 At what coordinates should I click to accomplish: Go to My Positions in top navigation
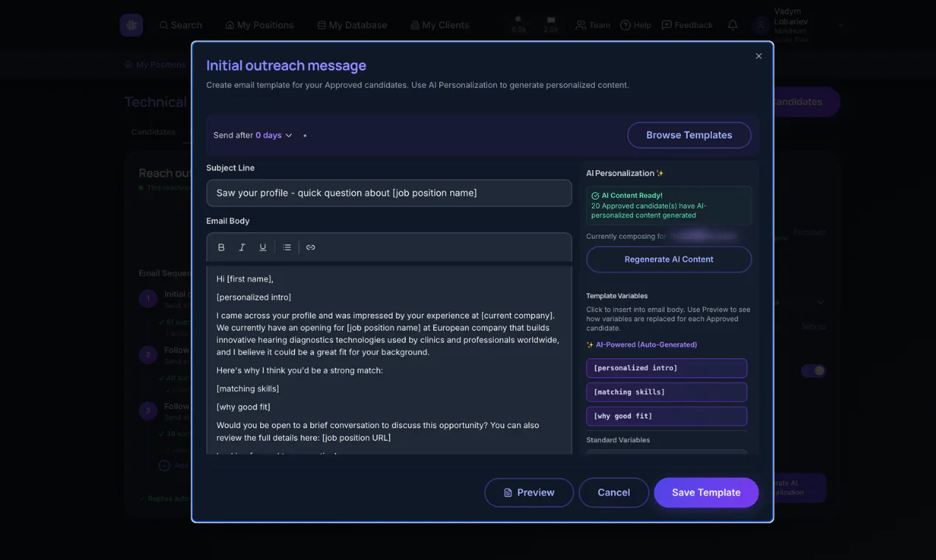pos(259,25)
